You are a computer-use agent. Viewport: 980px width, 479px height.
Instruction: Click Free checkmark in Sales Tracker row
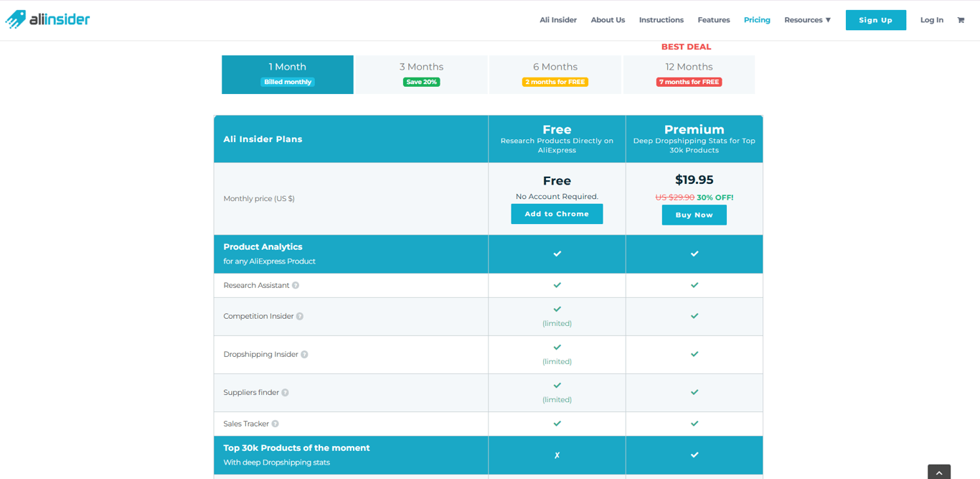coord(557,424)
